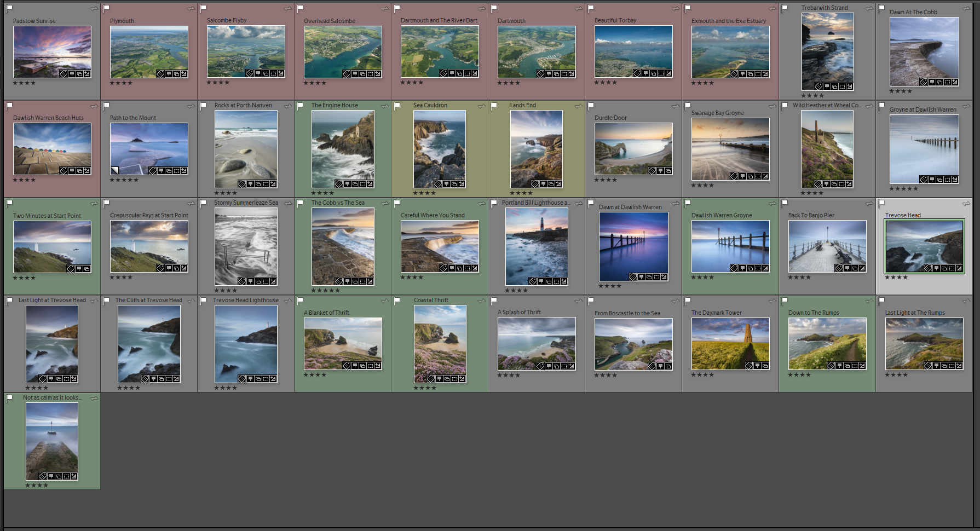Click the 'Lands End' title text
Viewport: 980px width, 531px height.
[523, 105]
